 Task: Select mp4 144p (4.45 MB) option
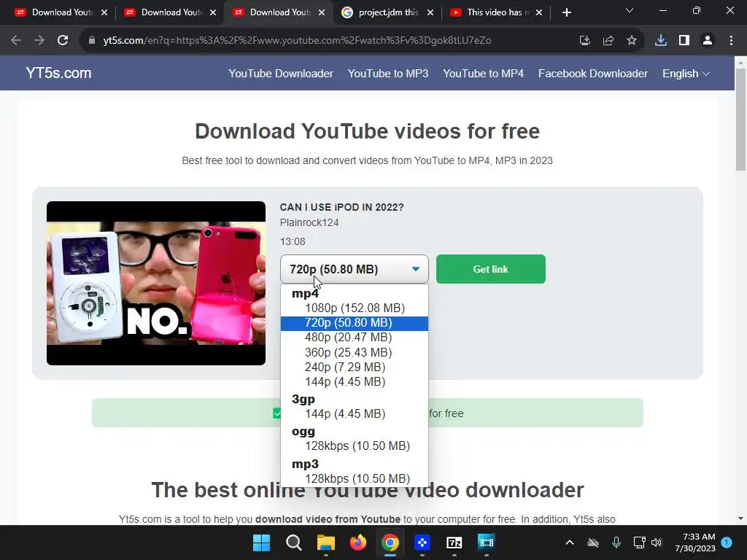point(355,382)
